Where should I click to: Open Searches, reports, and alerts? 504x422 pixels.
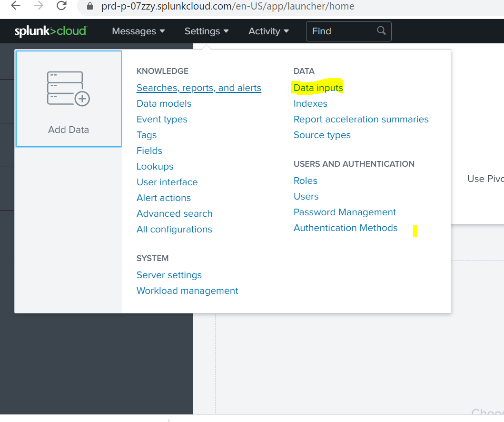pos(198,88)
